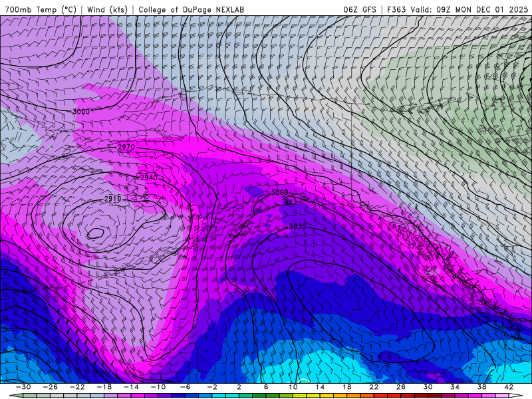Click the 2910 height contour label
The width and height of the screenshot is (532, 399).
click(x=112, y=199)
